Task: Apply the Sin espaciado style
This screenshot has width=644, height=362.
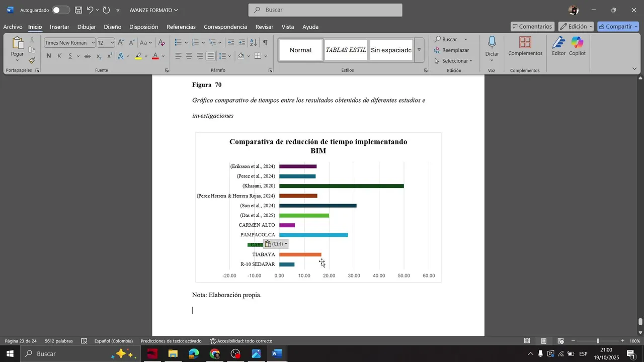Action: (391, 50)
